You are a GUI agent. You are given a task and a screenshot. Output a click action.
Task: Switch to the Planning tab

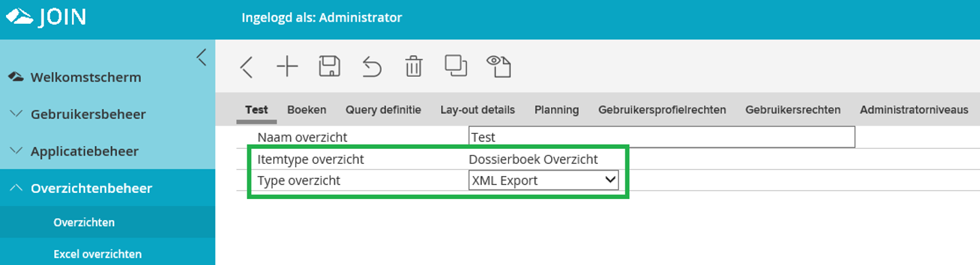tap(557, 109)
